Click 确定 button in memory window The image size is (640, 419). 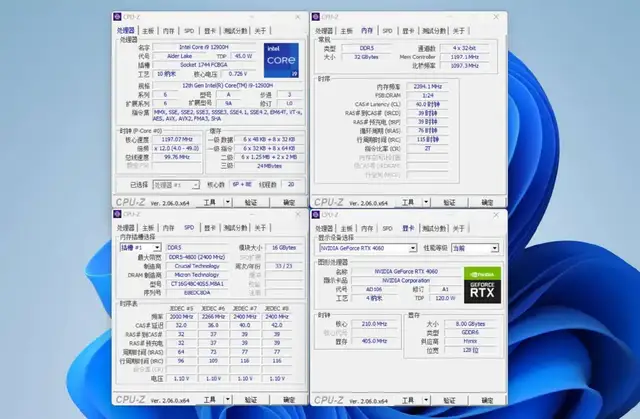(x=487, y=202)
